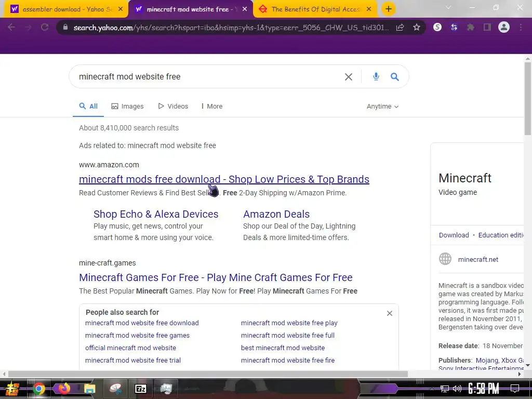The height and width of the screenshot is (399, 532).
Task: Open the Chrome profile avatar
Action: (x=504, y=27)
